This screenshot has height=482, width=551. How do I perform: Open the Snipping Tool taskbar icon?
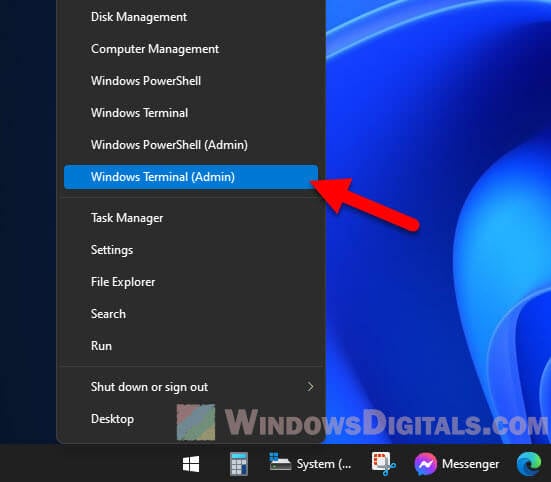[x=383, y=463]
